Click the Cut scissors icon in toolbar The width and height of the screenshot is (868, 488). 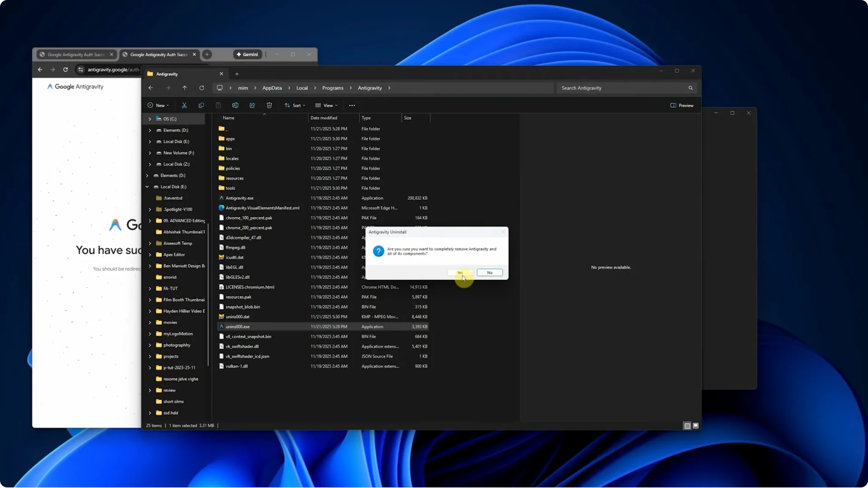[x=184, y=105]
